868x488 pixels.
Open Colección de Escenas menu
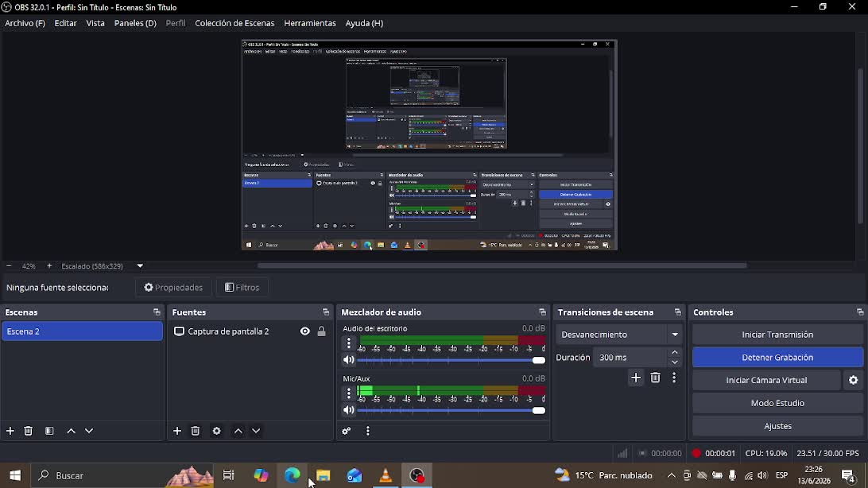[x=234, y=23]
